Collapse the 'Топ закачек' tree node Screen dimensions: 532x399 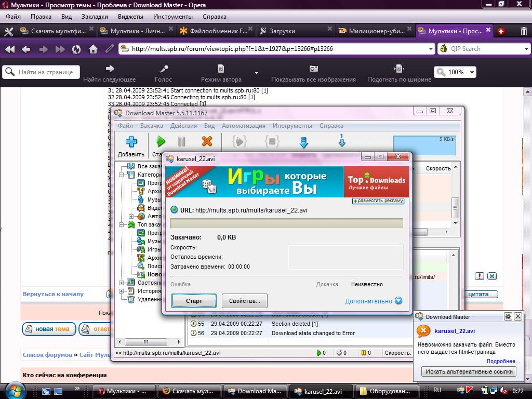point(122,224)
